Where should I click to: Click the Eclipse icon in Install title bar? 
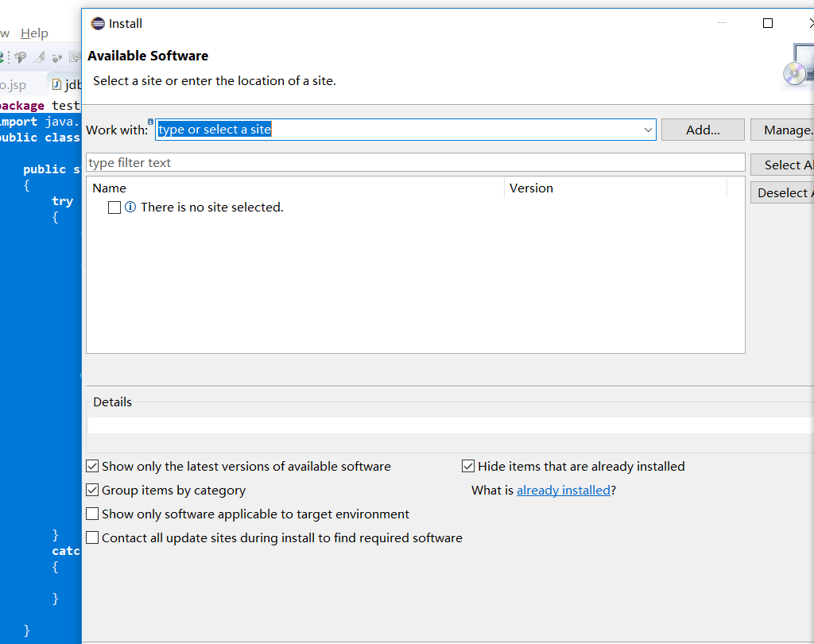[98, 23]
